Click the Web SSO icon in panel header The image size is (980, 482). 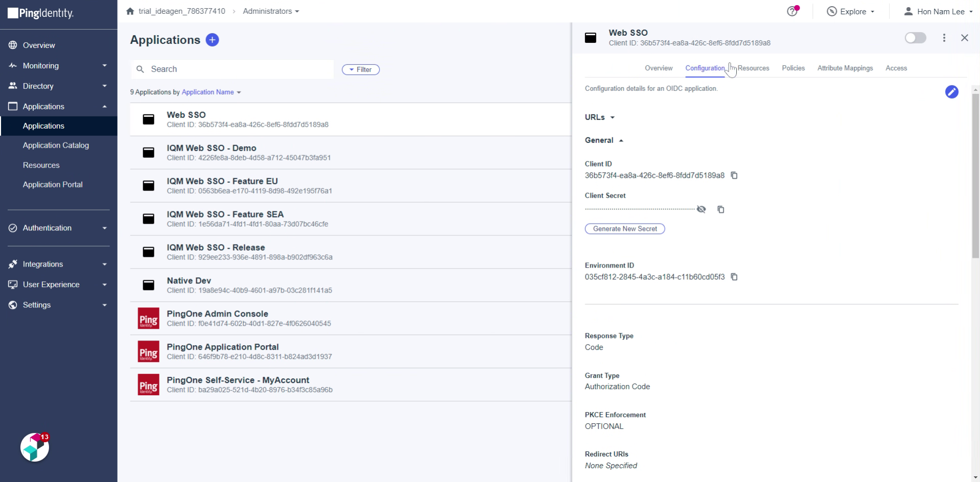pos(591,38)
